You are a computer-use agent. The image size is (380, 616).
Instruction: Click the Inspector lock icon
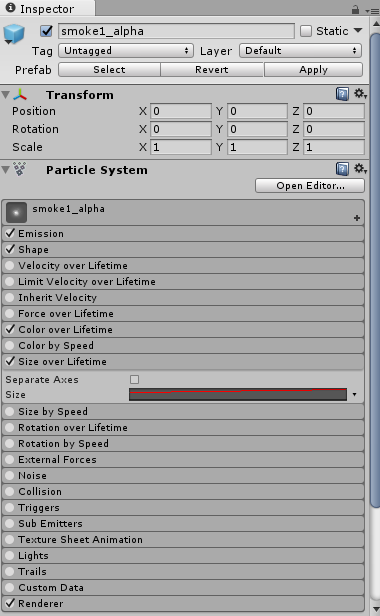point(355,9)
